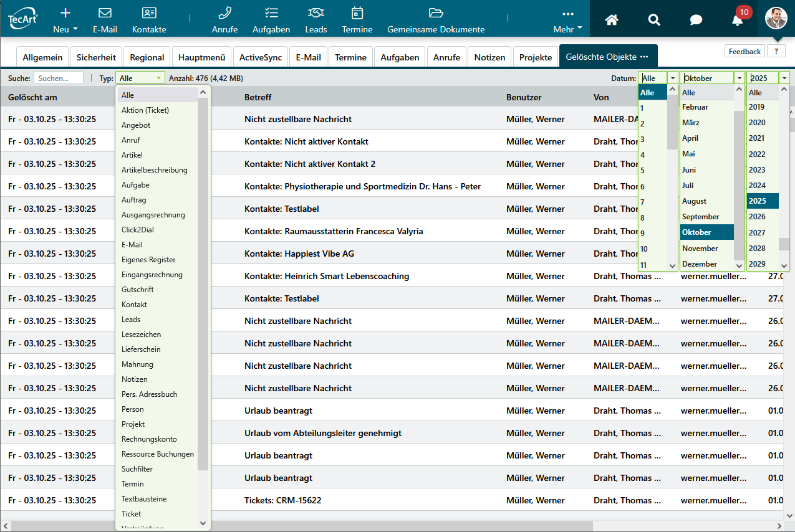Open Anrufe phone icon in toolbar
Viewport: 795px width, 532px height.
pyautogui.click(x=224, y=13)
